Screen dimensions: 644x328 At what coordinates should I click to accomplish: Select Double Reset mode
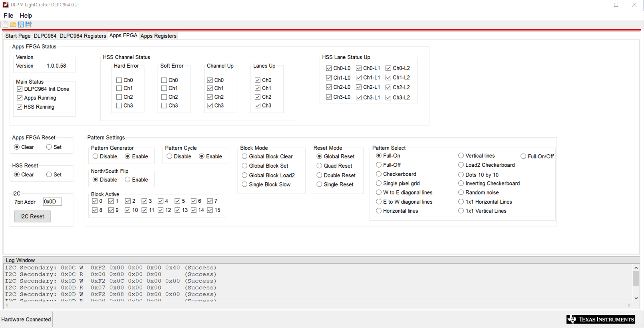[319, 175]
